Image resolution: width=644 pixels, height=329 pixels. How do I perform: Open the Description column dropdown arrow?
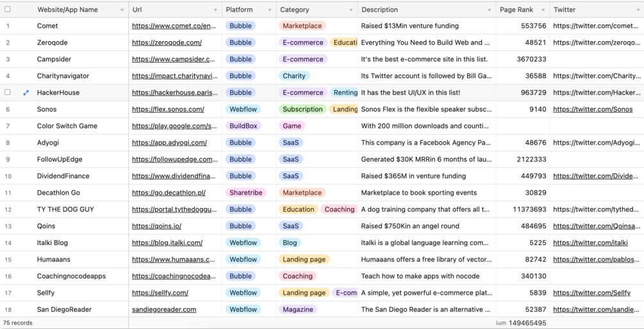coord(490,10)
